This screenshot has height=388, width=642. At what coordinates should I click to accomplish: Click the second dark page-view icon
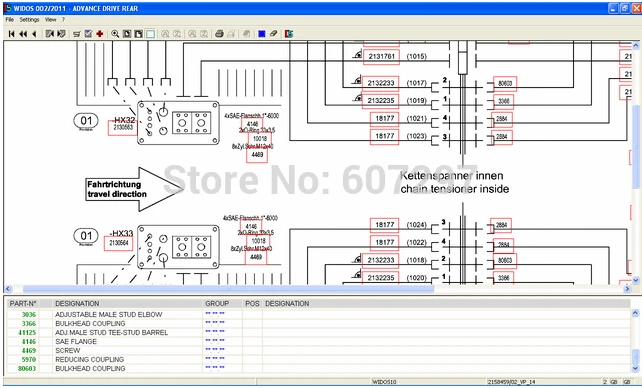point(138,34)
